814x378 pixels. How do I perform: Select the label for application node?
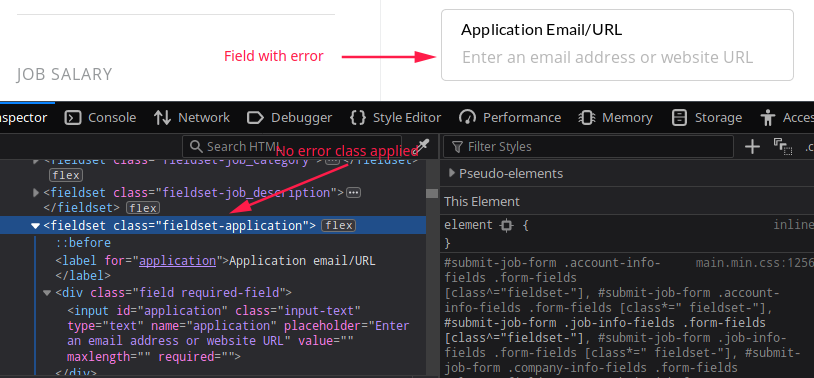[x=215, y=268]
